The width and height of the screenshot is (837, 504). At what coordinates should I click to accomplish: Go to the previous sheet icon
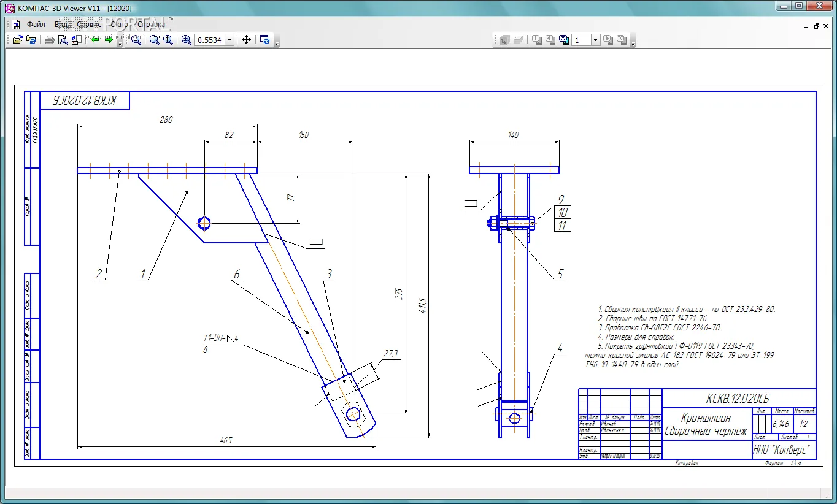tap(551, 40)
